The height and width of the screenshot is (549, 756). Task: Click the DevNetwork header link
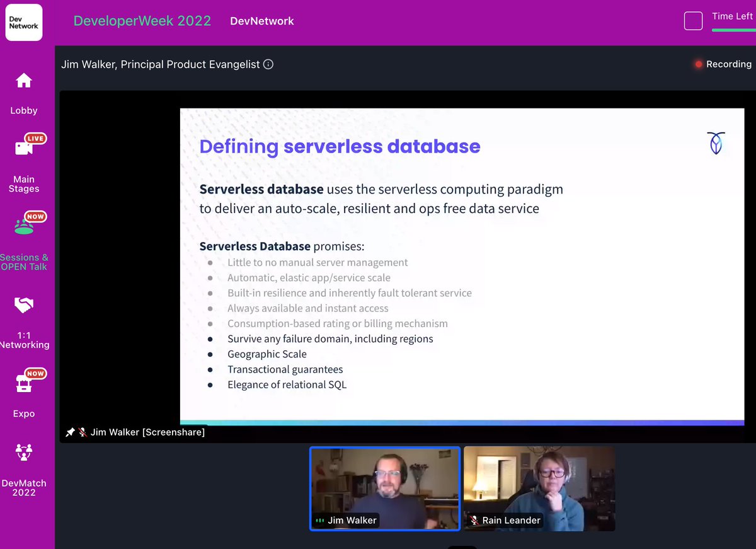pyautogui.click(x=262, y=21)
